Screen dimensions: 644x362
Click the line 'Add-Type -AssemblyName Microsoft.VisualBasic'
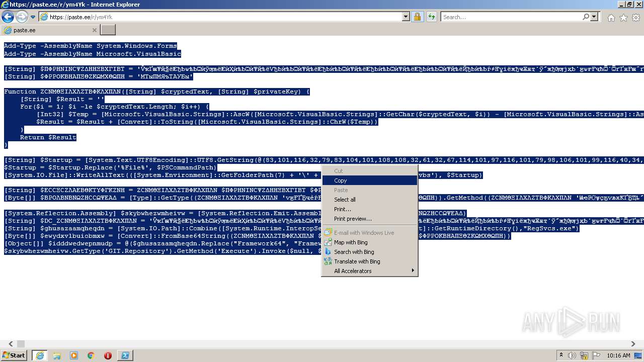tap(93, 54)
